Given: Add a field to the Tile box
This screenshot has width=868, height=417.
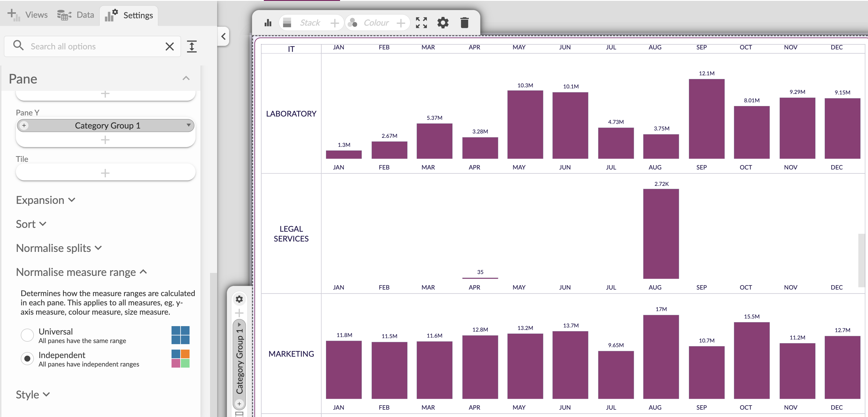Looking at the screenshot, I should (105, 173).
